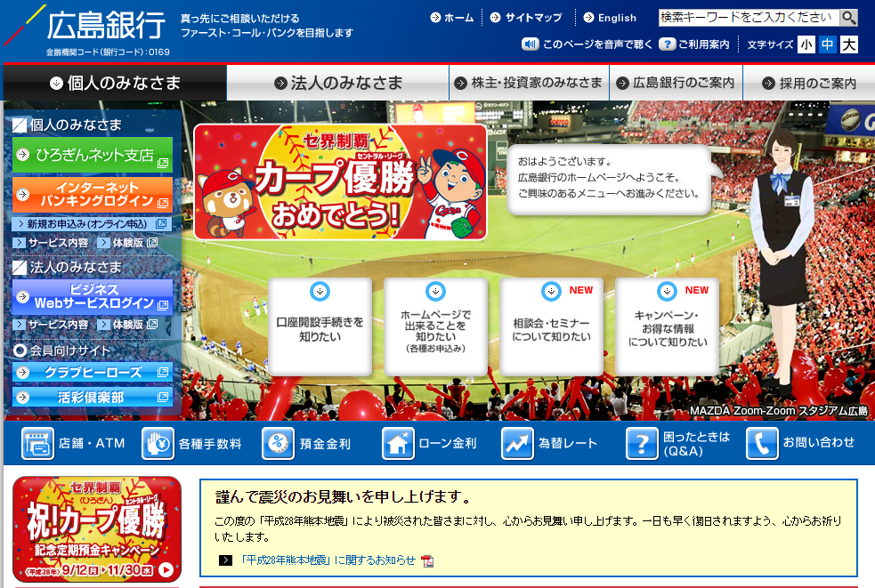
Task: Open 困ったときは(Q&A) text link
Action: pos(696,444)
